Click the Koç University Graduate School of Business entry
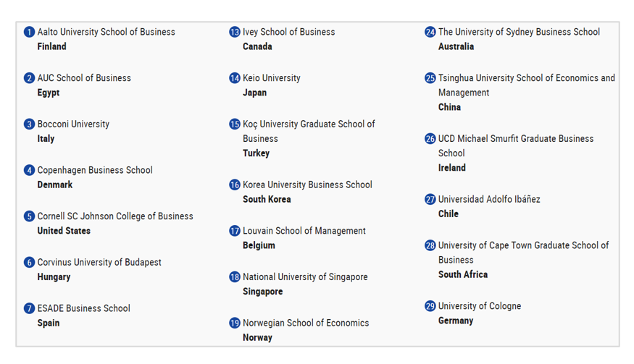 309,131
